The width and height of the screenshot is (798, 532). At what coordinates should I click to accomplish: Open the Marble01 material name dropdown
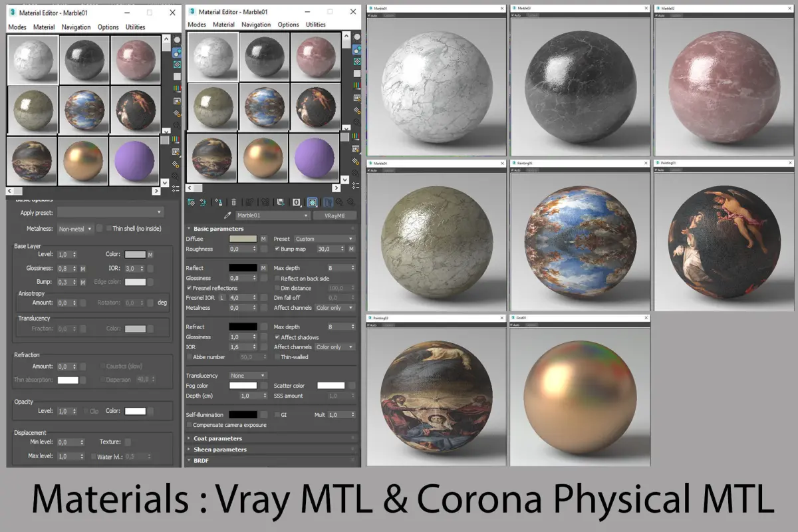273,215
